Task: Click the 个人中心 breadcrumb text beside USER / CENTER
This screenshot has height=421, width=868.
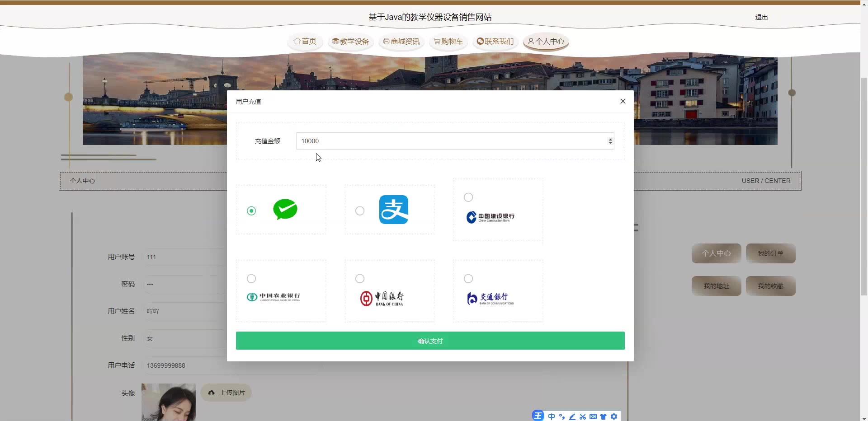Action: [82, 181]
